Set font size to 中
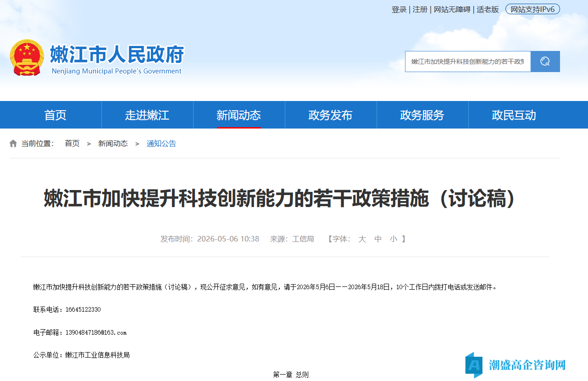Image resolution: width=588 pixels, height=381 pixels. [378, 239]
